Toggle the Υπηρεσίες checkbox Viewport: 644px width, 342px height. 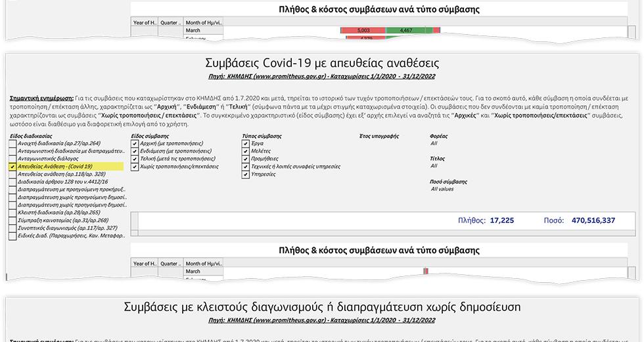click(246, 175)
